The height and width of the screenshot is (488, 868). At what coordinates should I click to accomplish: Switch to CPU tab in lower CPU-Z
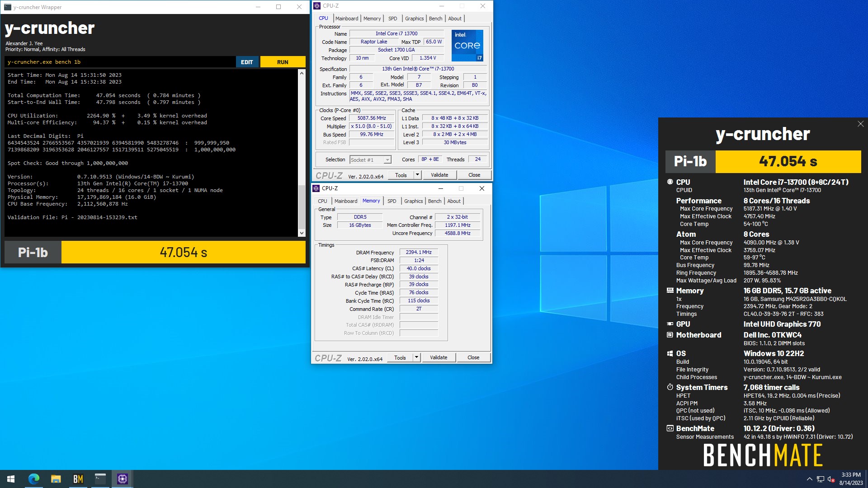click(x=322, y=201)
